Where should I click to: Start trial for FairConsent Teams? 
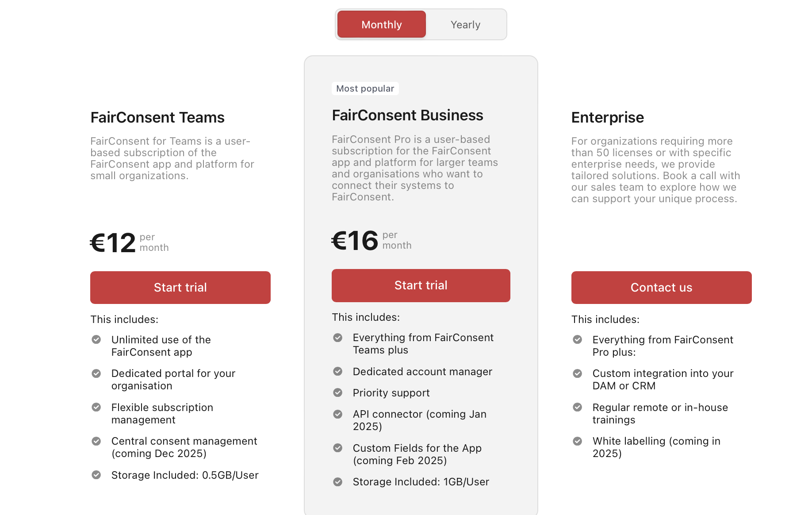pyautogui.click(x=180, y=287)
